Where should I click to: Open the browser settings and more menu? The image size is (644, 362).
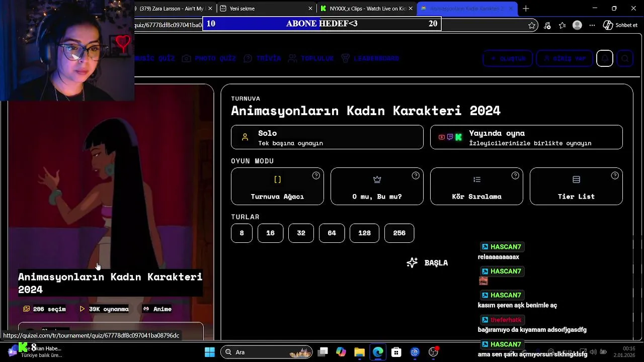tap(592, 25)
